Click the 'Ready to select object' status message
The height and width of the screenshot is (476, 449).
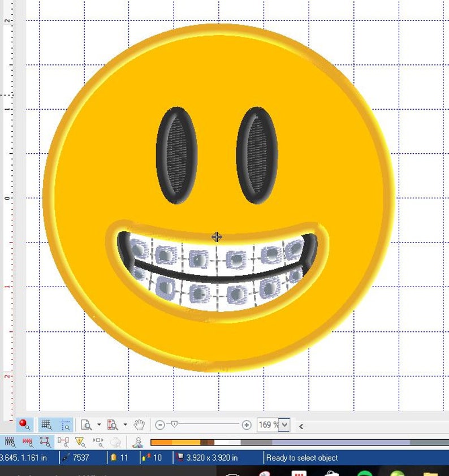[302, 457]
